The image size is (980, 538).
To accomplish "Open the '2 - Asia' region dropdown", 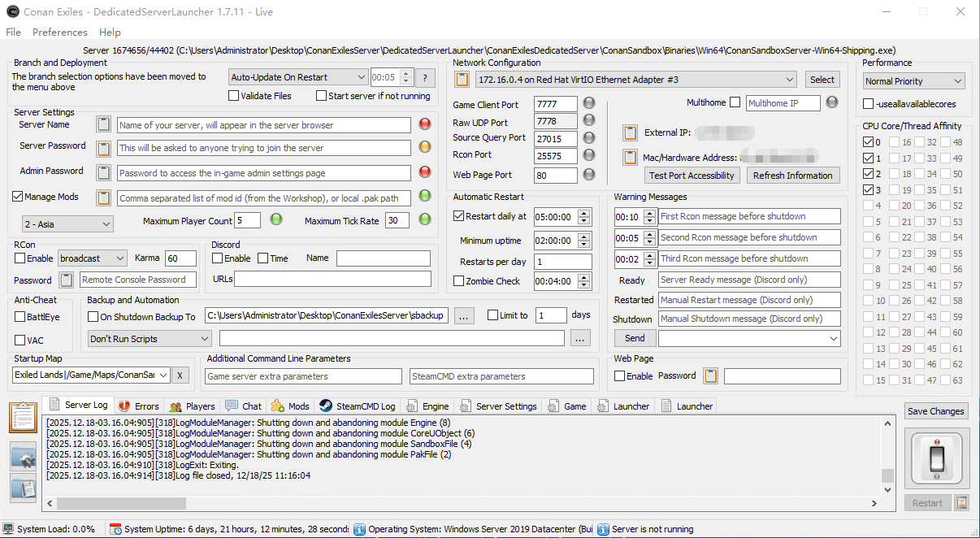I will 67,223.
